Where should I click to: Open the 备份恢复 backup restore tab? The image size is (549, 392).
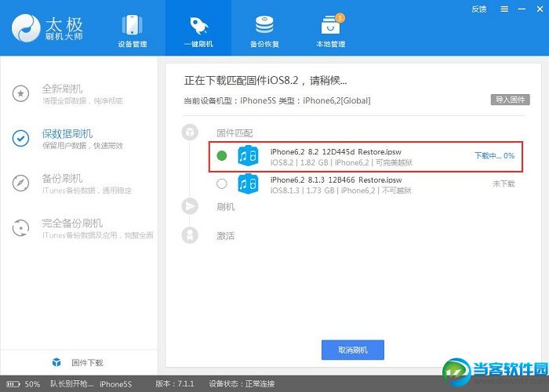click(264, 31)
